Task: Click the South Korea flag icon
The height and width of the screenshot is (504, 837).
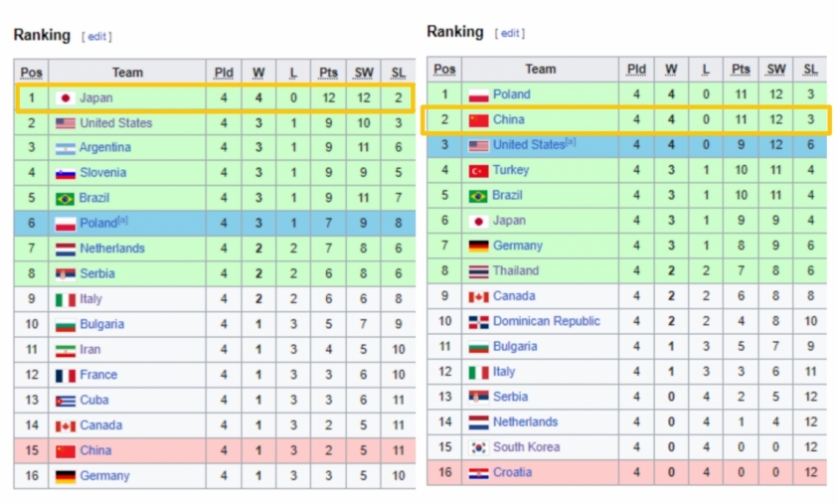Action: pyautogui.click(x=478, y=448)
